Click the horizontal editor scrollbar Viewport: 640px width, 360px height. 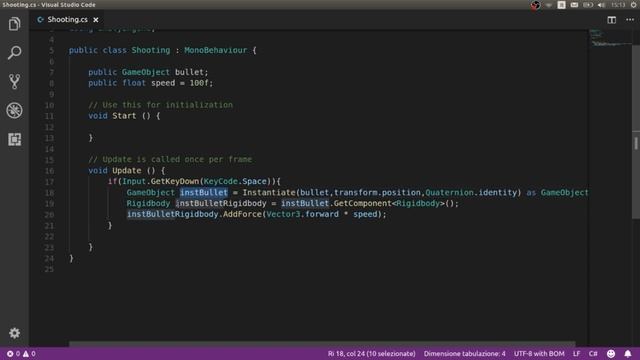[322, 344]
